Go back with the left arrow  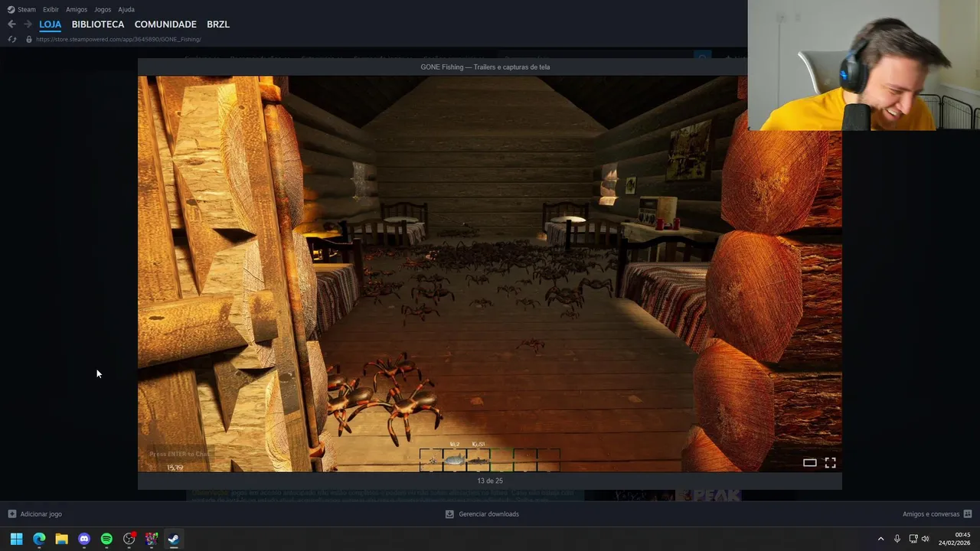[x=11, y=24]
